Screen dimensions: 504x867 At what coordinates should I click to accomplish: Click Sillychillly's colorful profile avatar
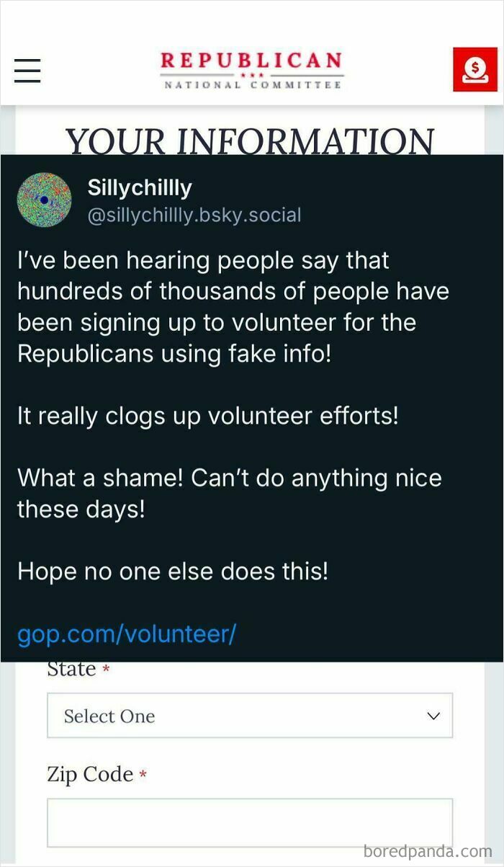click(44, 200)
